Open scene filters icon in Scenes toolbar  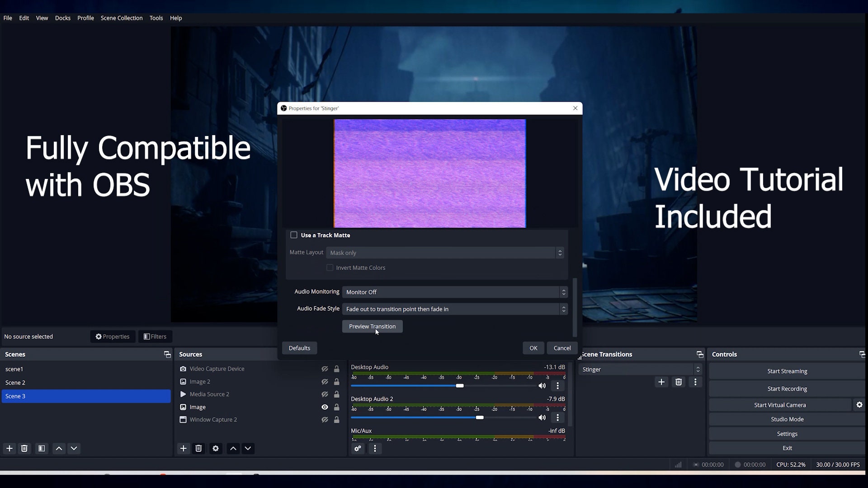pyautogui.click(x=42, y=448)
